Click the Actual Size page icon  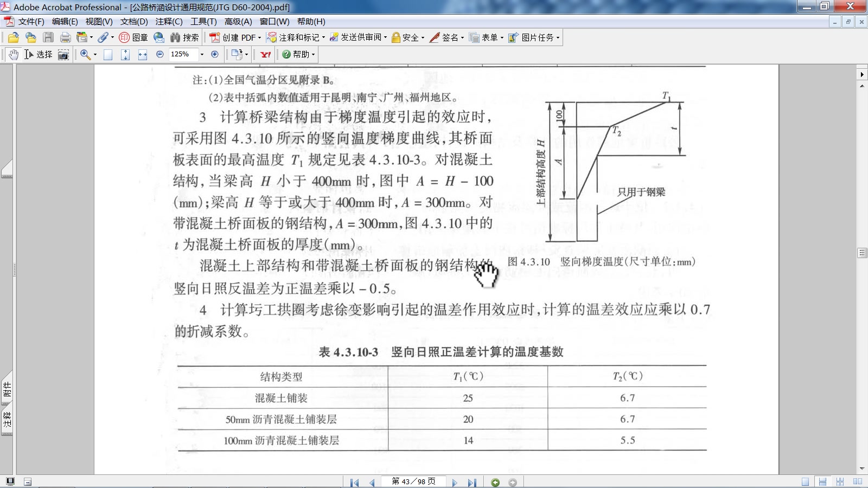(108, 54)
